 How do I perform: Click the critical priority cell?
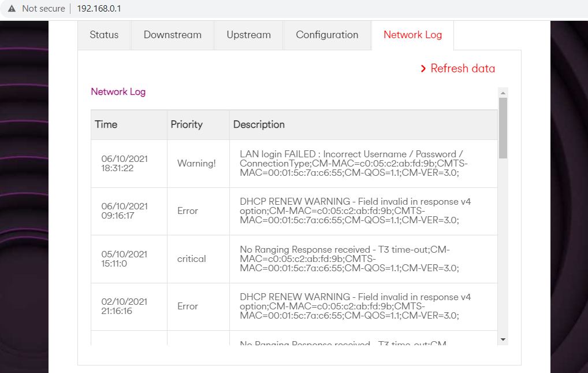pos(191,258)
